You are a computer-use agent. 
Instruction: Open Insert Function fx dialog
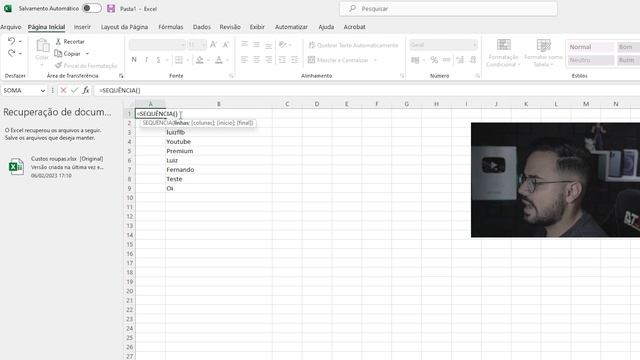tap(86, 90)
